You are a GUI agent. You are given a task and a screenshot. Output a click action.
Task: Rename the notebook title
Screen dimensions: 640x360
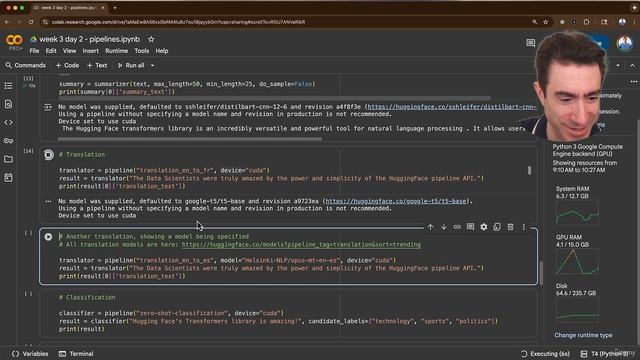89,39
